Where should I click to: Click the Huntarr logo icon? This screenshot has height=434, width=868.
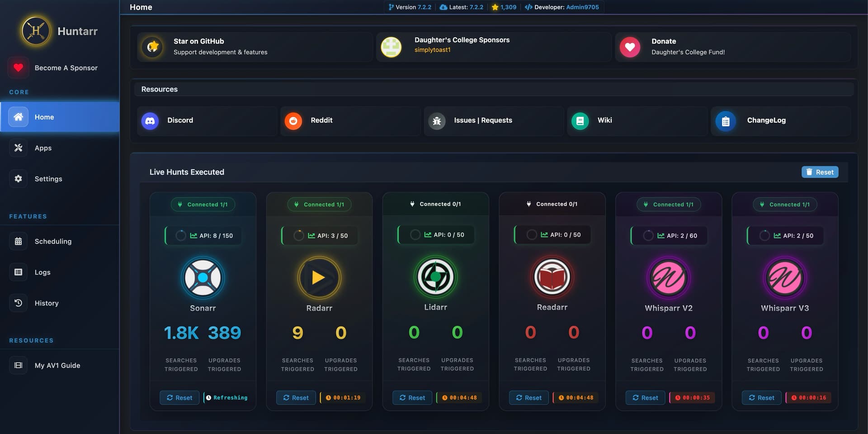[36, 31]
